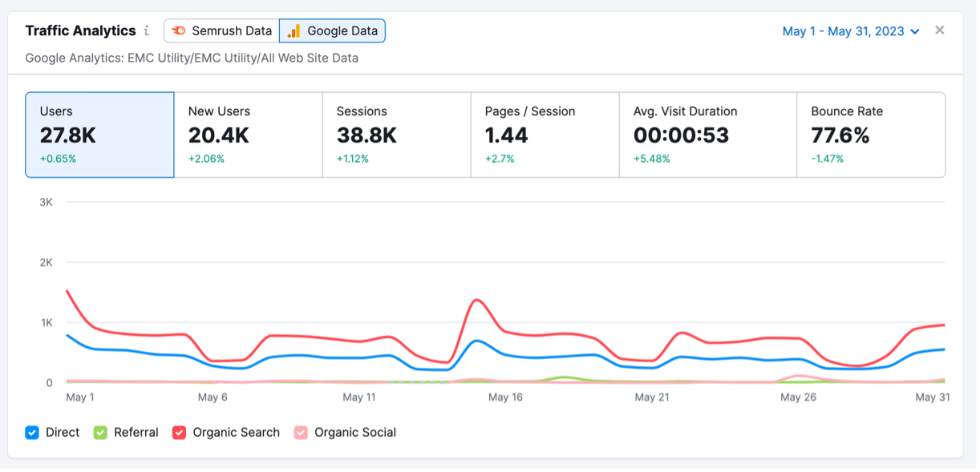Close the Traffic Analytics widget
This screenshot has height=472, width=980.
[940, 30]
